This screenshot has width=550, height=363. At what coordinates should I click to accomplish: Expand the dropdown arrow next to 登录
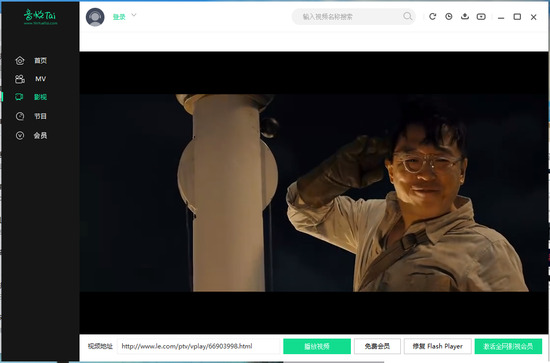tap(134, 15)
